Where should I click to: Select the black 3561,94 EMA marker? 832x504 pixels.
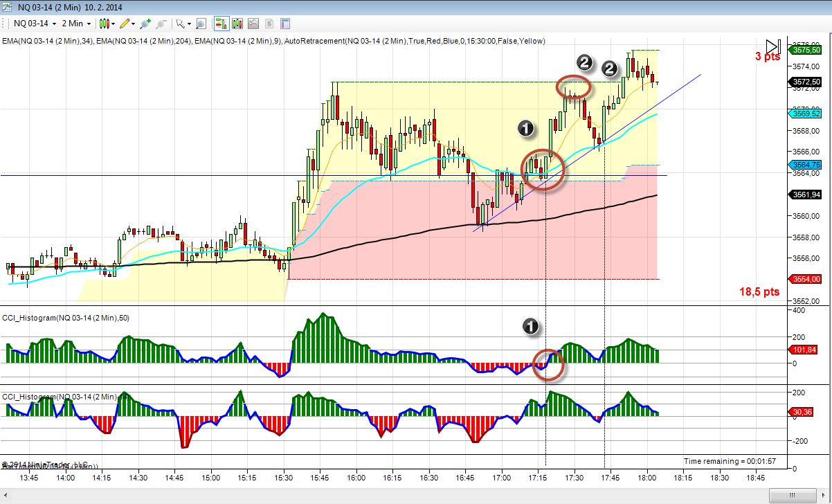click(x=806, y=195)
